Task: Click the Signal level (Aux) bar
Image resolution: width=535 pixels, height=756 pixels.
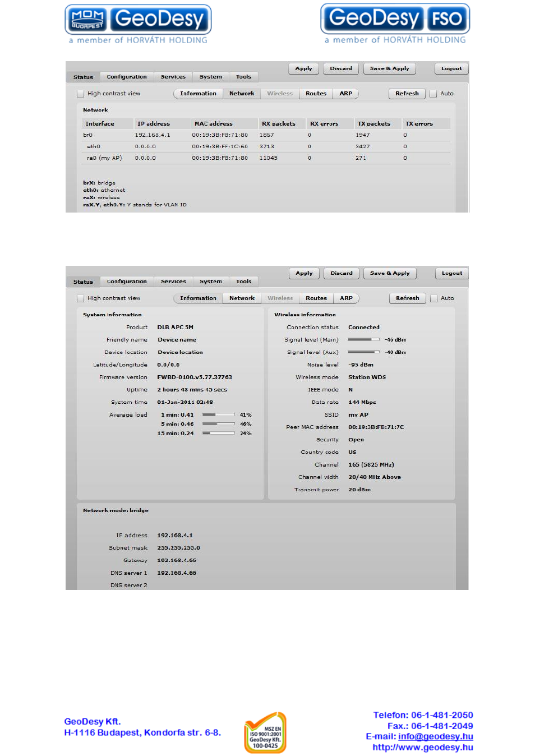Action: tap(363, 352)
